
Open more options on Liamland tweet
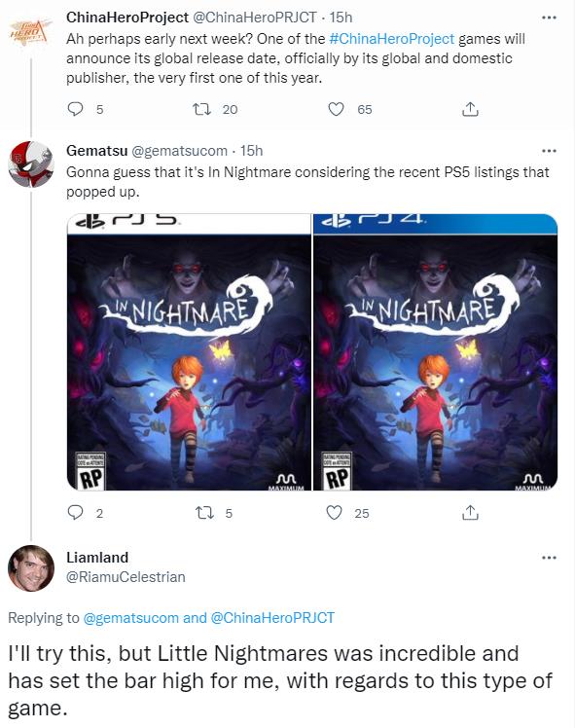pyautogui.click(x=549, y=558)
